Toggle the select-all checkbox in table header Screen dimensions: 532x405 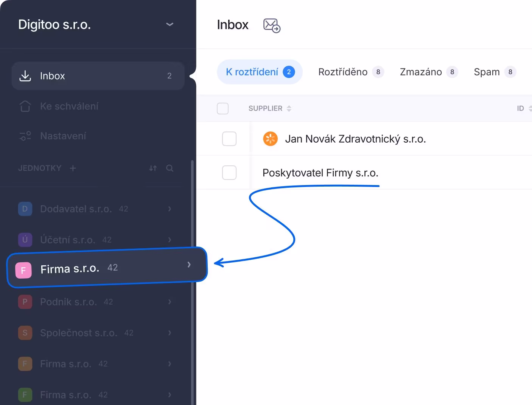click(222, 109)
